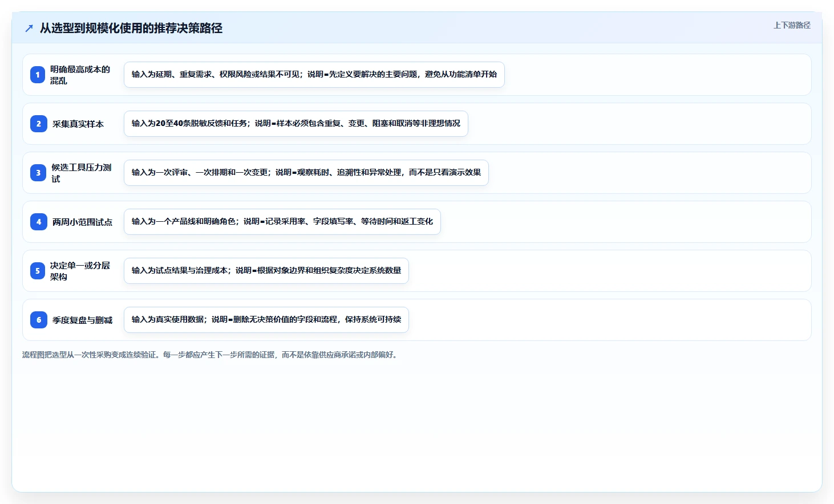Select step number 2 badge
834x504 pixels.
[x=39, y=124]
